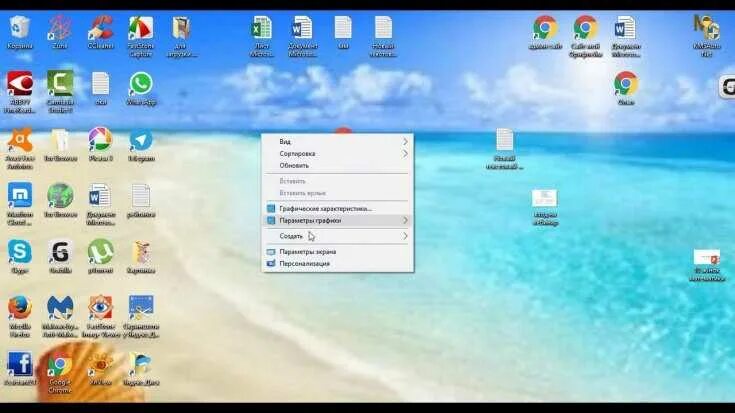Select the Mozilla Firefox shortcut
This screenshot has height=413, width=735.
(20, 308)
